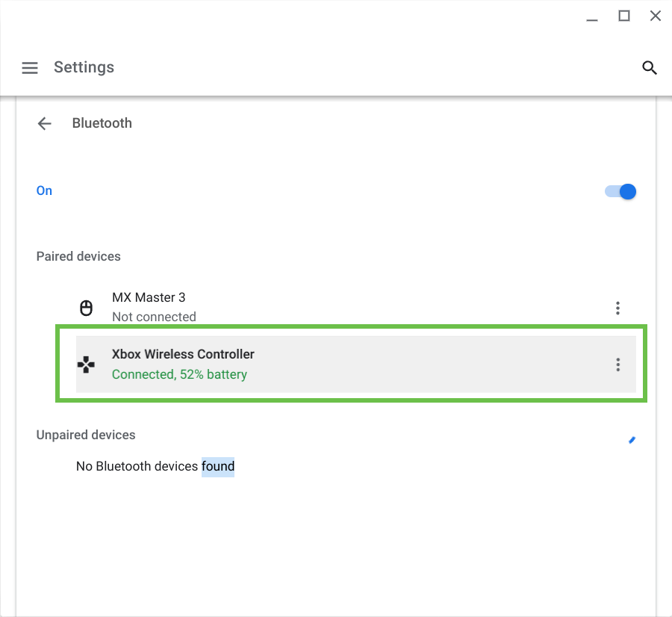The width and height of the screenshot is (672, 617).
Task: Click the On label next to the toggle
Action: click(44, 190)
